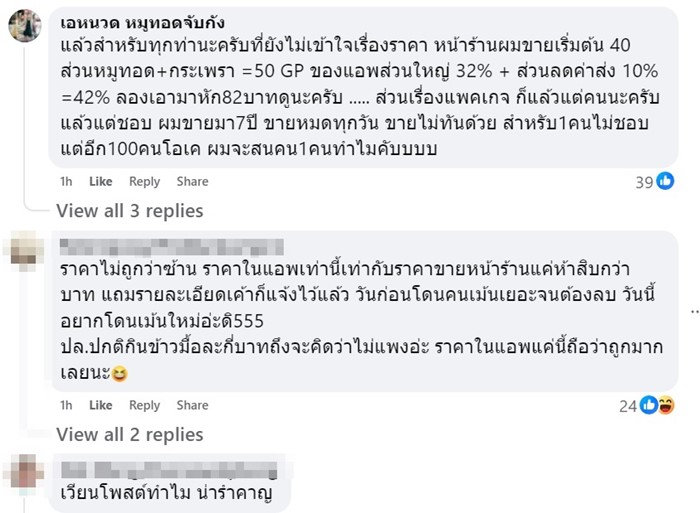Click the like and haha reactions showing 24

pyautogui.click(x=657, y=405)
